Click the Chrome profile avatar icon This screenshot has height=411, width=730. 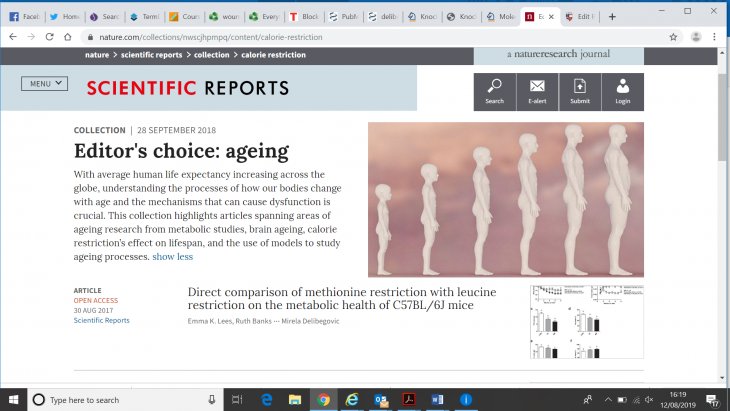[696, 37]
